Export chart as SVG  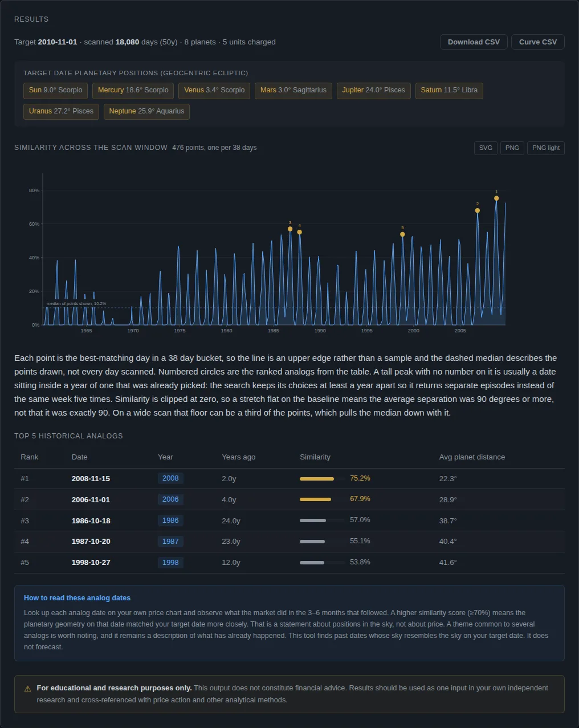point(486,148)
